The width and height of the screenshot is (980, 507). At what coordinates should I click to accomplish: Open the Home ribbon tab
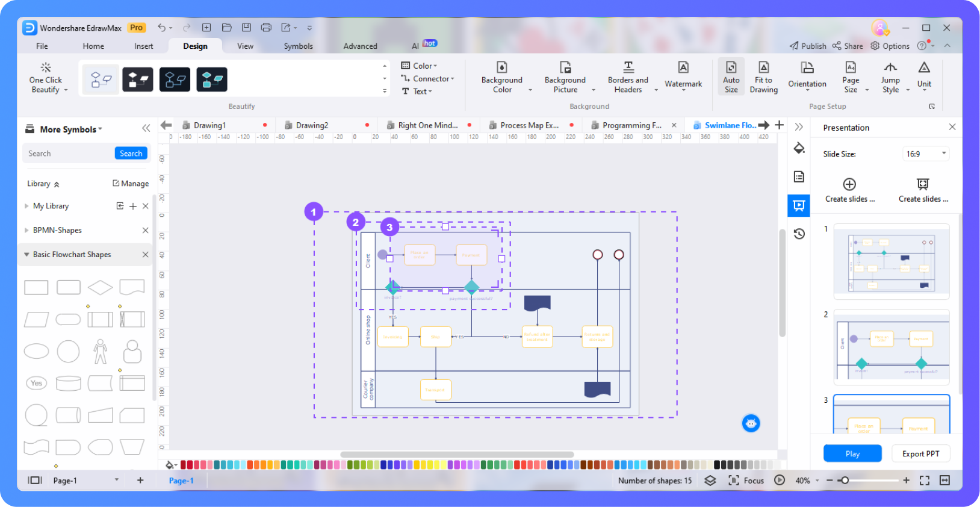point(93,46)
